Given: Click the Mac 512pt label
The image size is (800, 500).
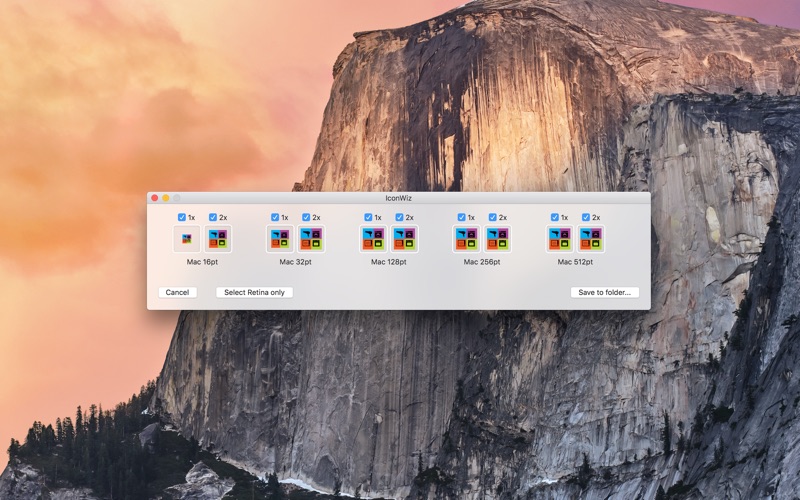Looking at the screenshot, I should 576,262.
